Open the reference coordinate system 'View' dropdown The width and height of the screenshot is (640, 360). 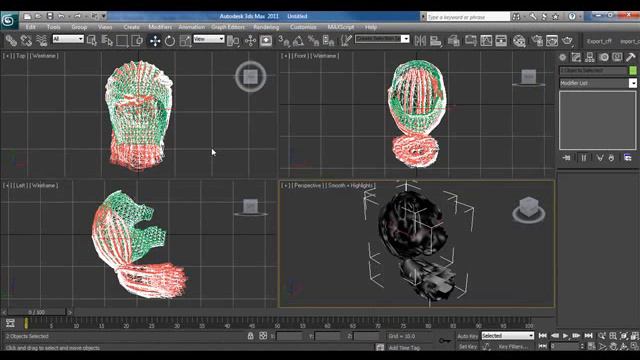point(209,39)
